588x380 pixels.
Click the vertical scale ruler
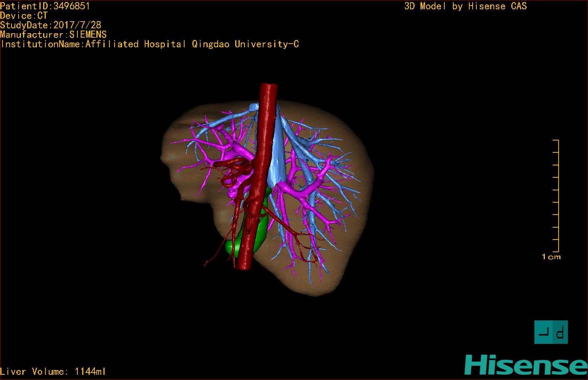pyautogui.click(x=557, y=196)
